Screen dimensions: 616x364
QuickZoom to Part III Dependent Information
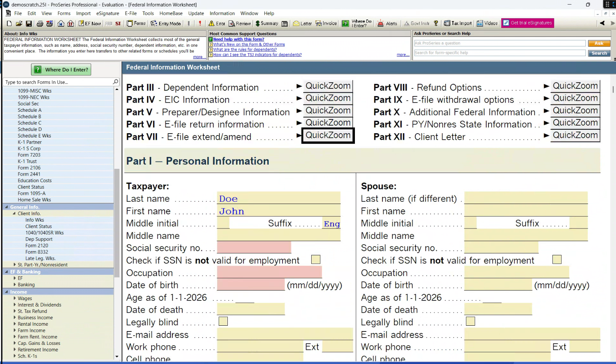click(x=328, y=86)
